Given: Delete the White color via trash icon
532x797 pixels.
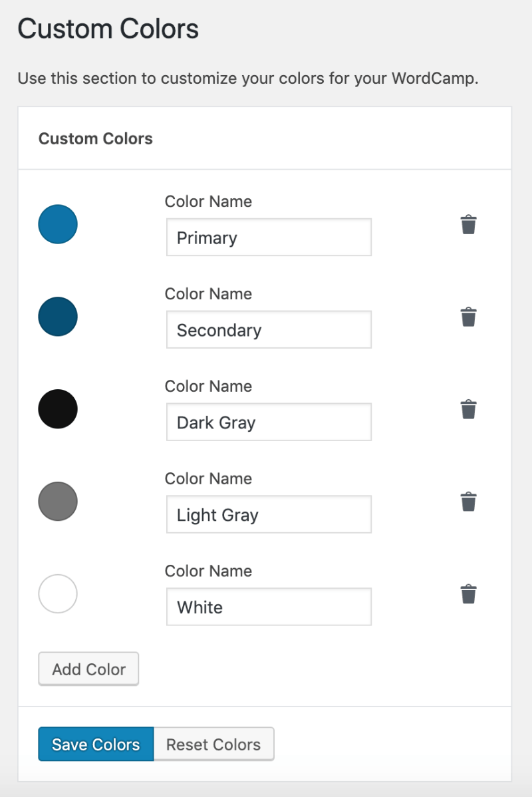Looking at the screenshot, I should 469,593.
